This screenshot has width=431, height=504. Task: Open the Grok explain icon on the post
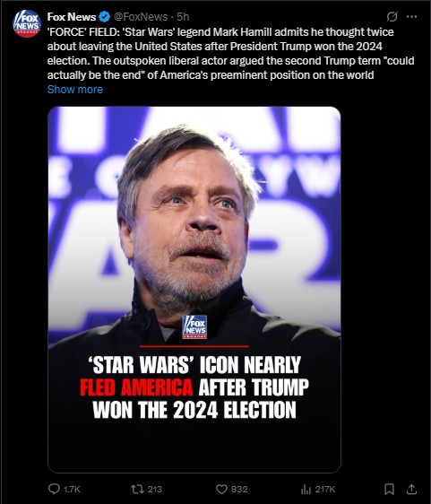pos(392,17)
